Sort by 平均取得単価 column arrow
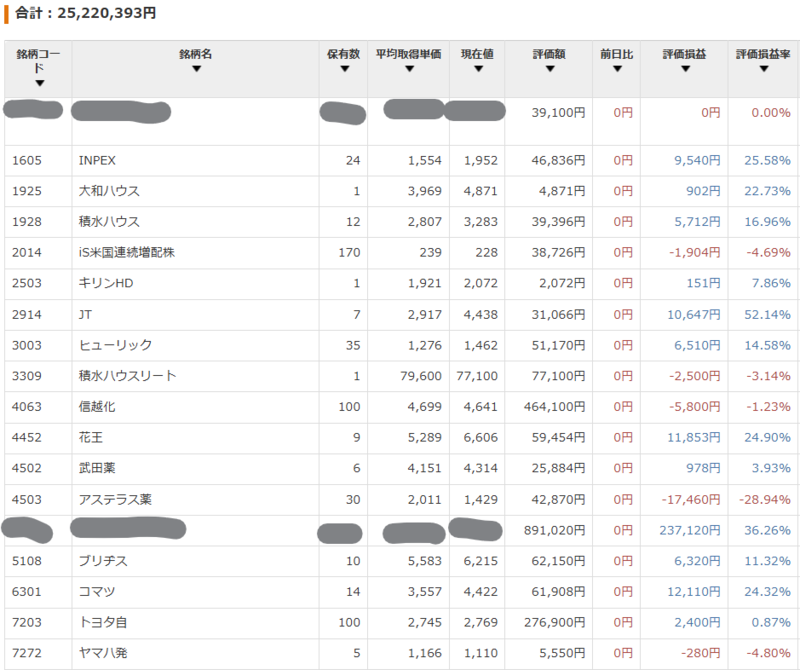Screen dimensions: 800x670 point(409,69)
